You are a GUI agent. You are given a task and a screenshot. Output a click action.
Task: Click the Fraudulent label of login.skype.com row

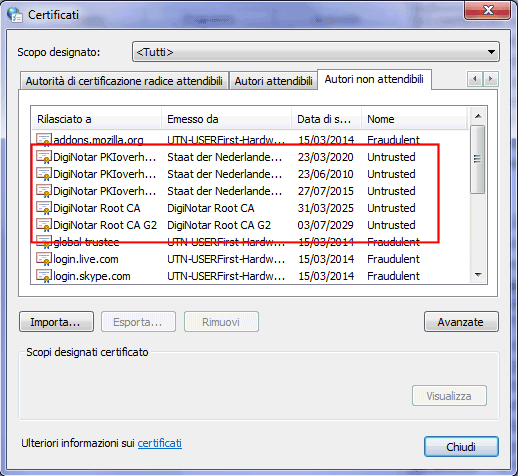coord(393,276)
